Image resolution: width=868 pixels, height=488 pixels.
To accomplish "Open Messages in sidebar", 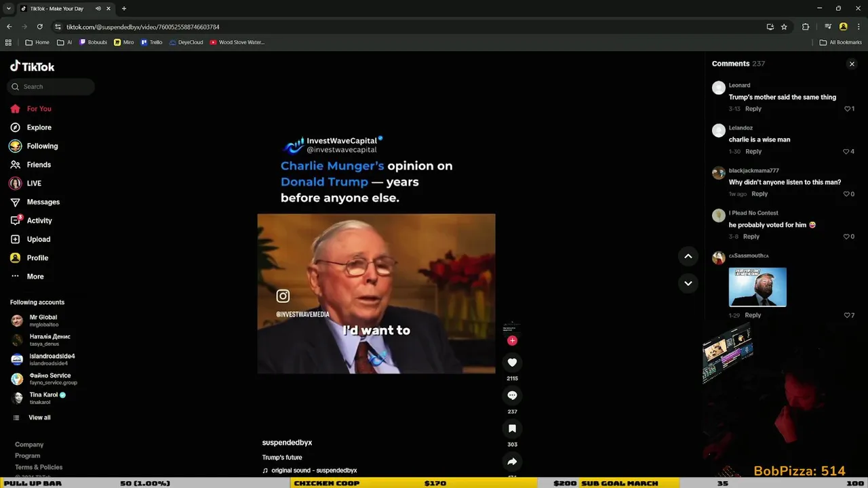I will (x=35, y=202).
